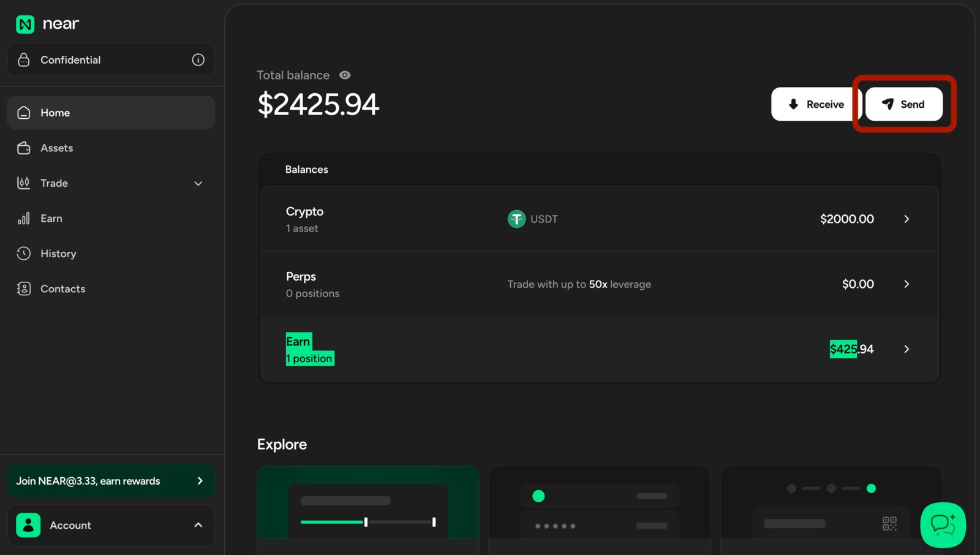
Task: Click the "1 asset" text
Action: [302, 228]
